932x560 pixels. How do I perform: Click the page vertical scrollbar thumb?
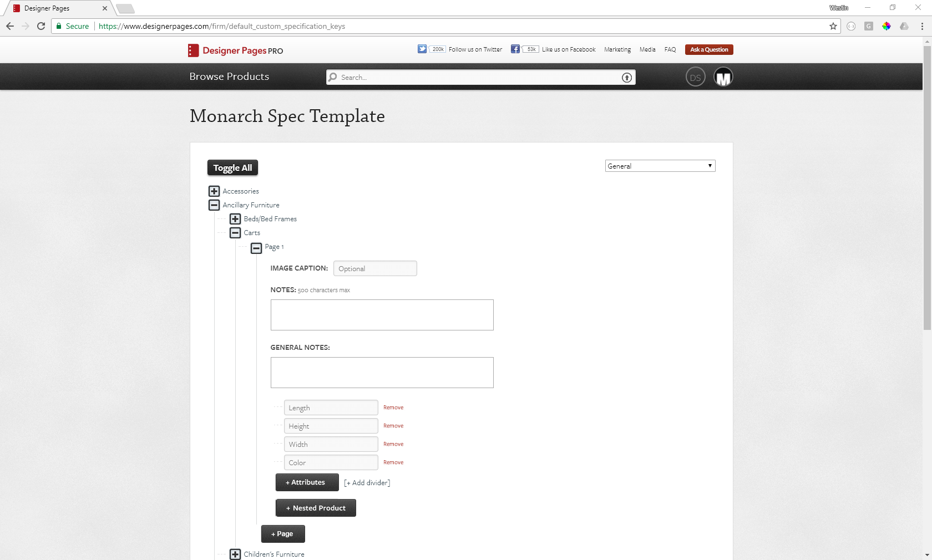pyautogui.click(x=927, y=188)
